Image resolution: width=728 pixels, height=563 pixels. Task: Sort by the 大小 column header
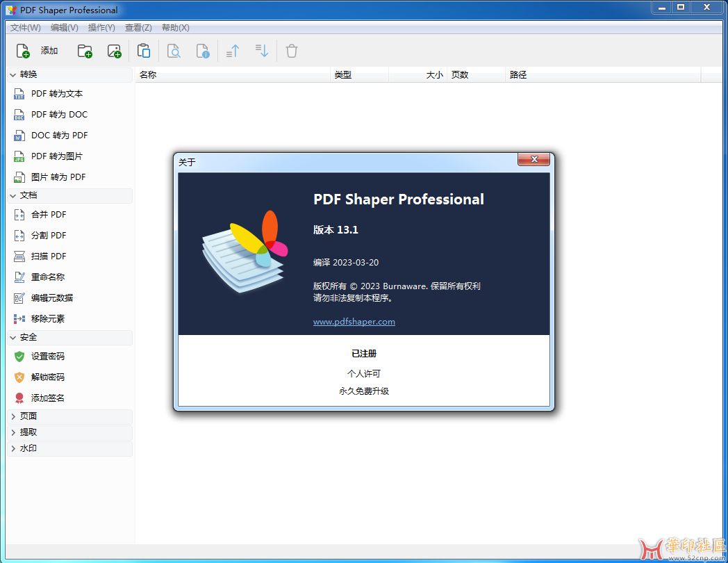click(417, 75)
